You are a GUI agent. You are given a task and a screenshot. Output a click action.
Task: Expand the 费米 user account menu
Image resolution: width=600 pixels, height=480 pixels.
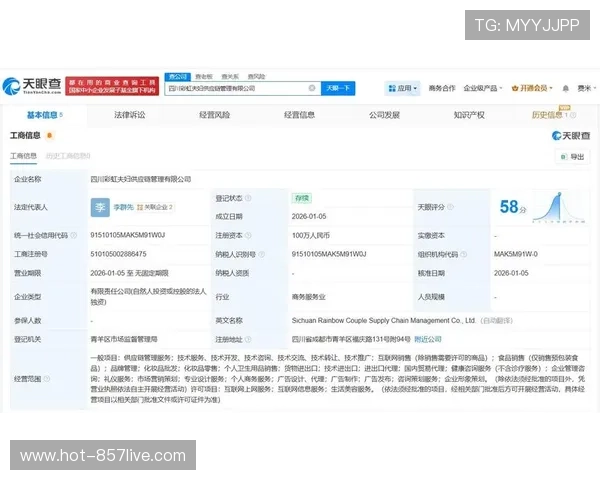tap(587, 88)
